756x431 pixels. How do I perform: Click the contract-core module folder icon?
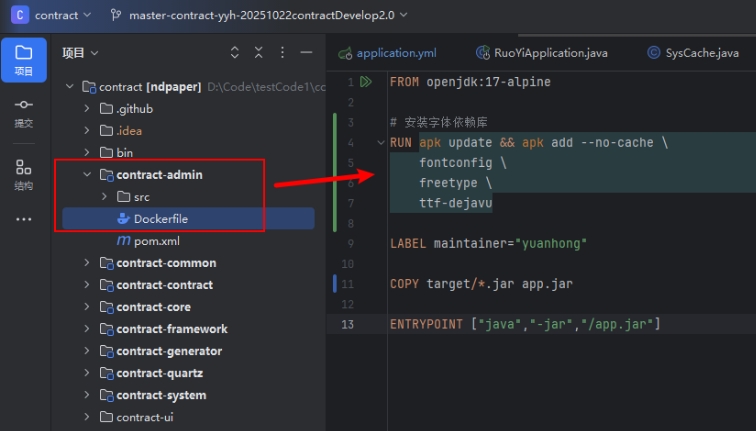(106, 307)
